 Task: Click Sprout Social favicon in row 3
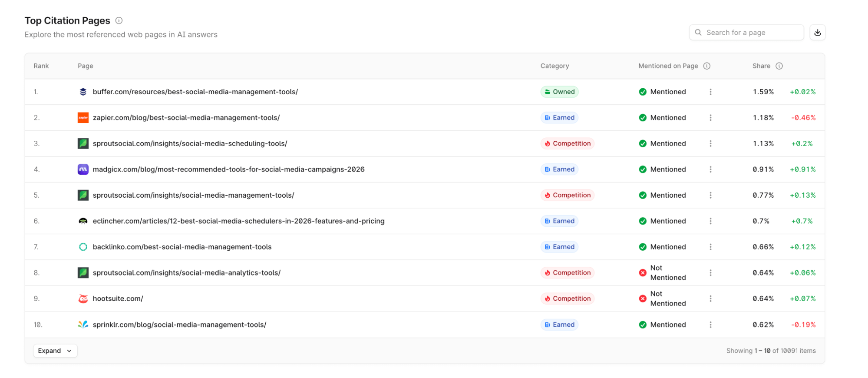click(83, 143)
